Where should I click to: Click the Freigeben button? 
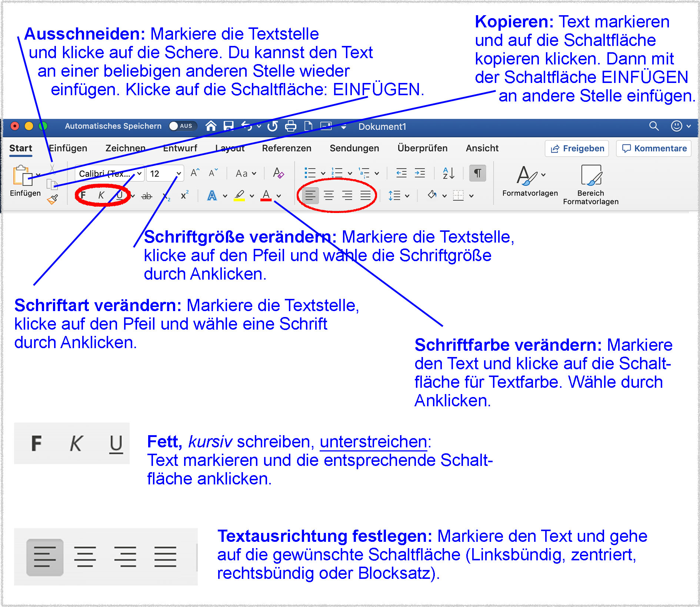(577, 149)
